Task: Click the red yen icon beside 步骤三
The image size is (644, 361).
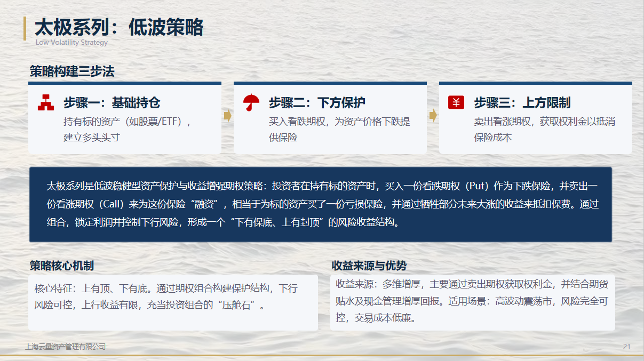Action: [x=456, y=102]
